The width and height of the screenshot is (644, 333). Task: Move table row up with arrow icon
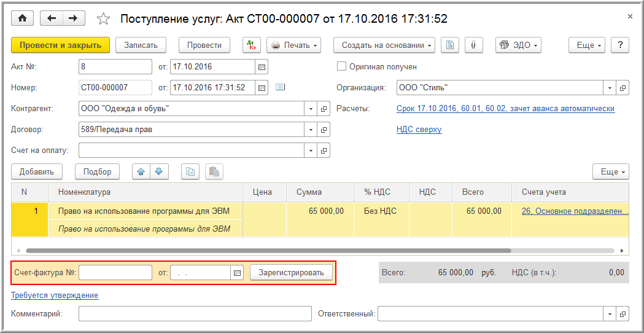coord(142,171)
